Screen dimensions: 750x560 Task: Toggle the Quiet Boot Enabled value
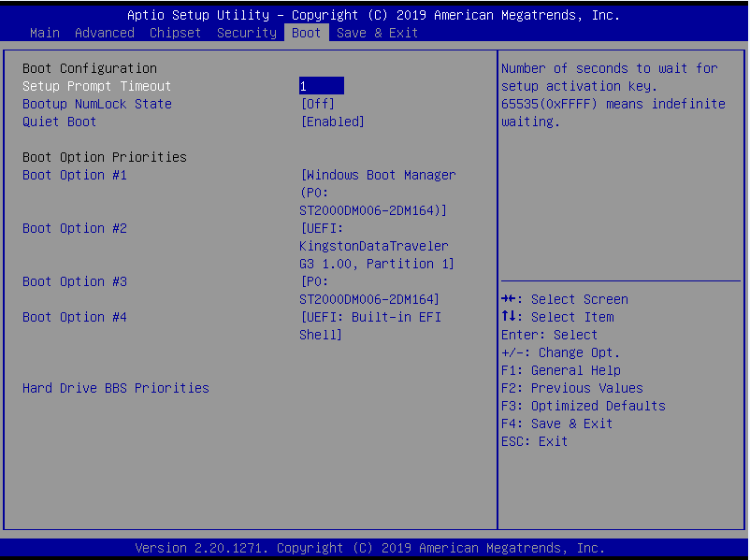point(332,122)
